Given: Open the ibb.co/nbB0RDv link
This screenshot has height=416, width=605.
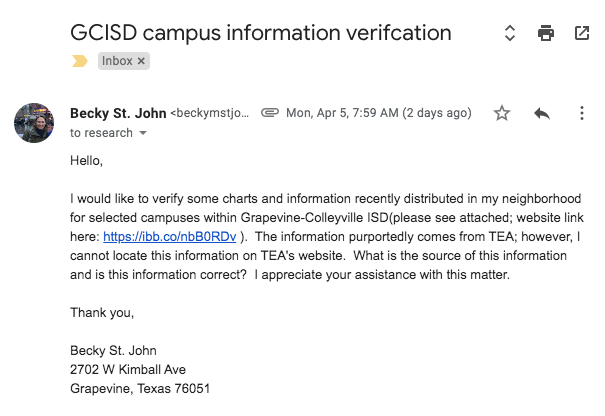Looking at the screenshot, I should [169, 237].
